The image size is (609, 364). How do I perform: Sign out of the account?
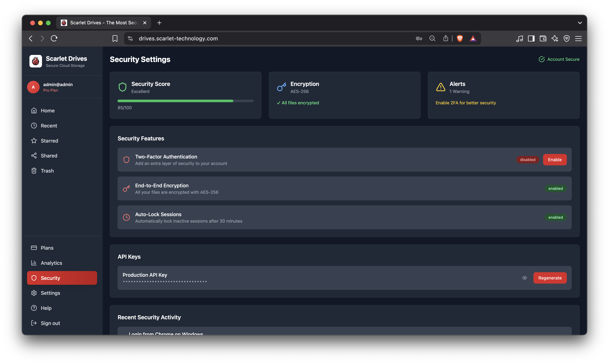click(62, 323)
